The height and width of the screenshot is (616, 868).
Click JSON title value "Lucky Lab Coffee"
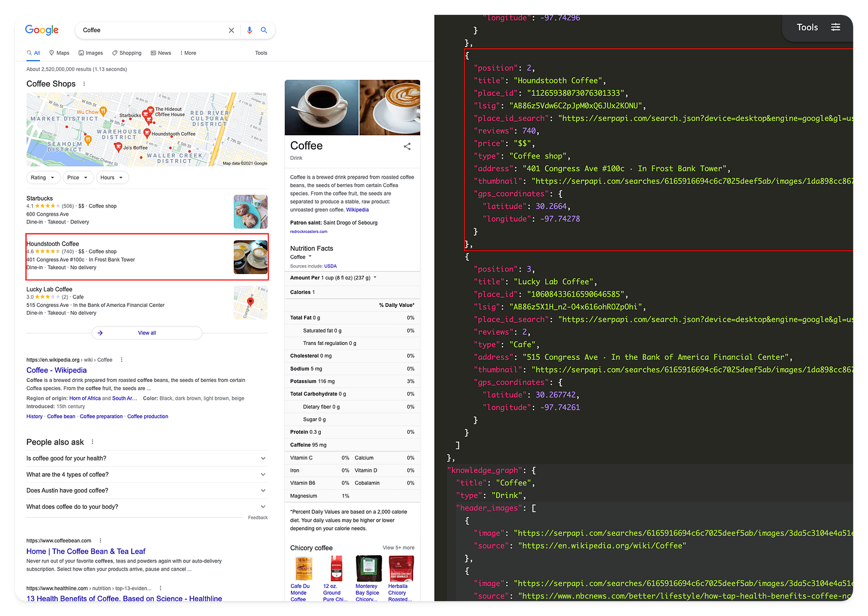coord(556,282)
